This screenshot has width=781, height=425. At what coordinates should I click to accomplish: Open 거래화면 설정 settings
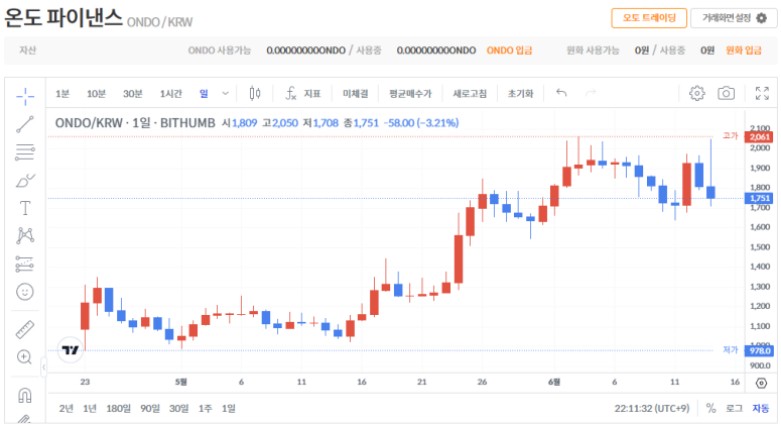[x=734, y=18]
